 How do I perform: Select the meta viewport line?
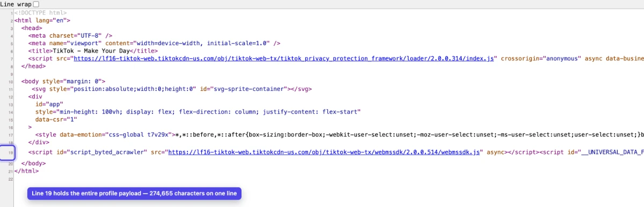[155, 43]
